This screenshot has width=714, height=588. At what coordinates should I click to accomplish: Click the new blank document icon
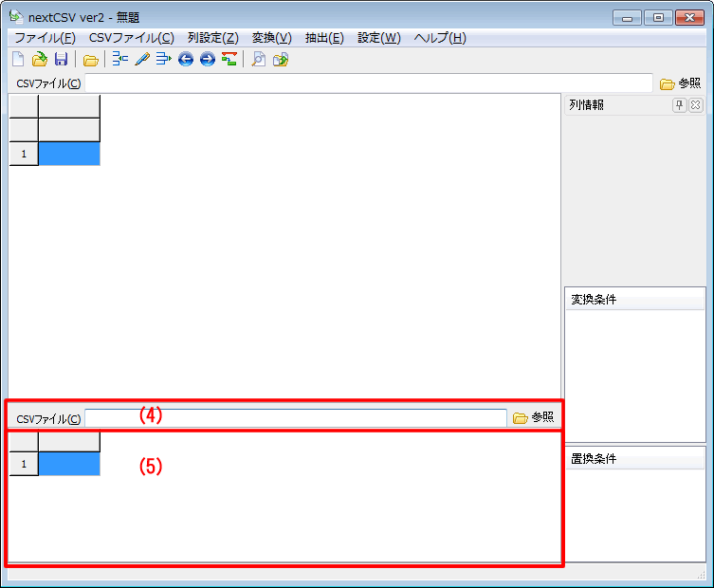pos(18,60)
